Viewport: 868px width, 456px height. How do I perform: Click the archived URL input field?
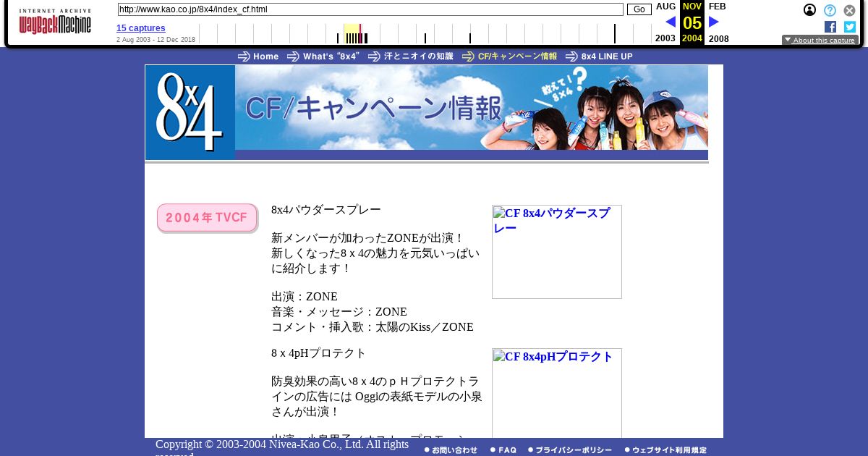370,9
